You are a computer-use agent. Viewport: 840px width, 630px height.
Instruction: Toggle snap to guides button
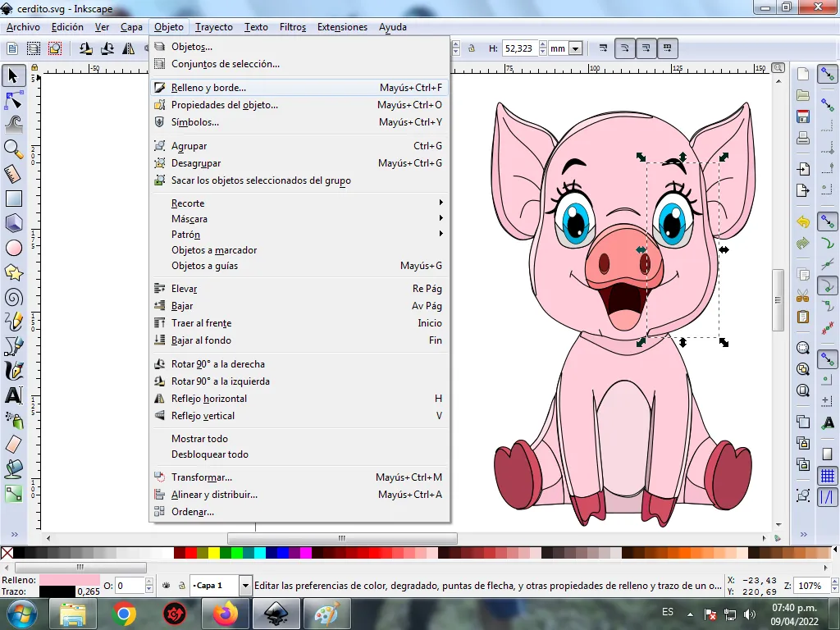point(828,497)
